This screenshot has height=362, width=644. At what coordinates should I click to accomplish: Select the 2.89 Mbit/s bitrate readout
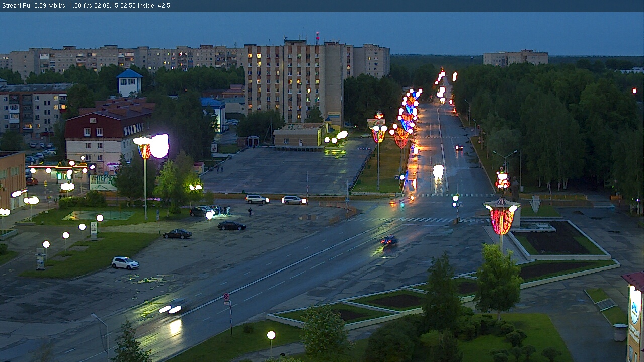tap(50, 6)
